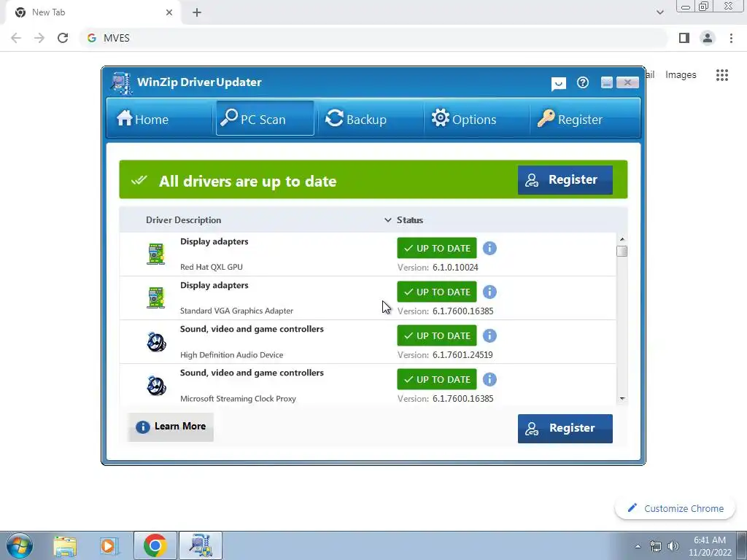Open the Options tab
747x560 pixels.
[x=464, y=119]
